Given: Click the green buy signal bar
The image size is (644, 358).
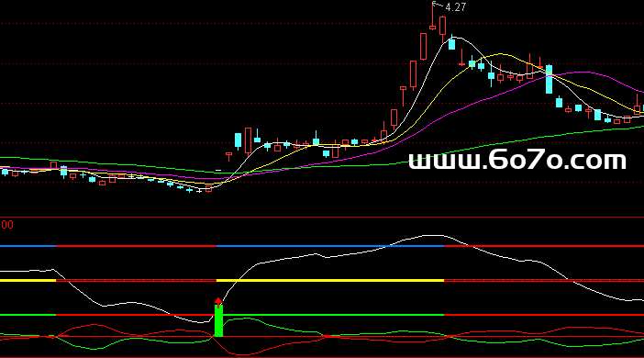Looking at the screenshot, I should click(218, 320).
